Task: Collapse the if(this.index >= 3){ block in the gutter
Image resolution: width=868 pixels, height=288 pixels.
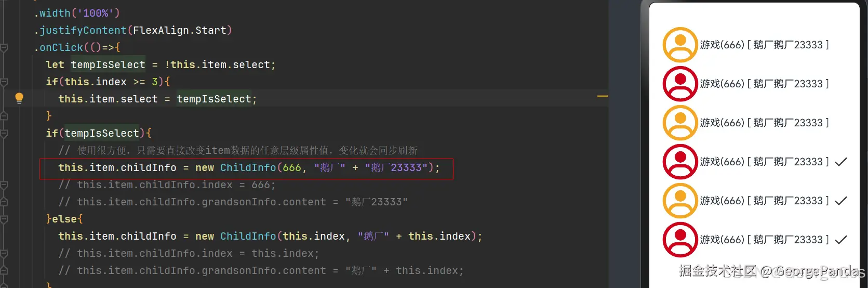Action: click(4, 82)
